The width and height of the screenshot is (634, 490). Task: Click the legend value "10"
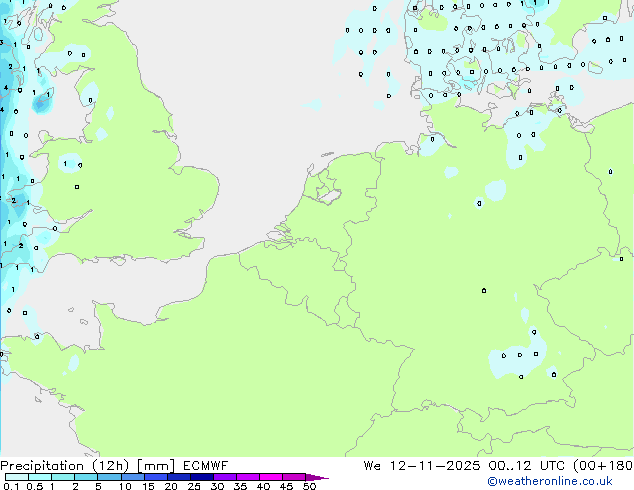(125, 486)
